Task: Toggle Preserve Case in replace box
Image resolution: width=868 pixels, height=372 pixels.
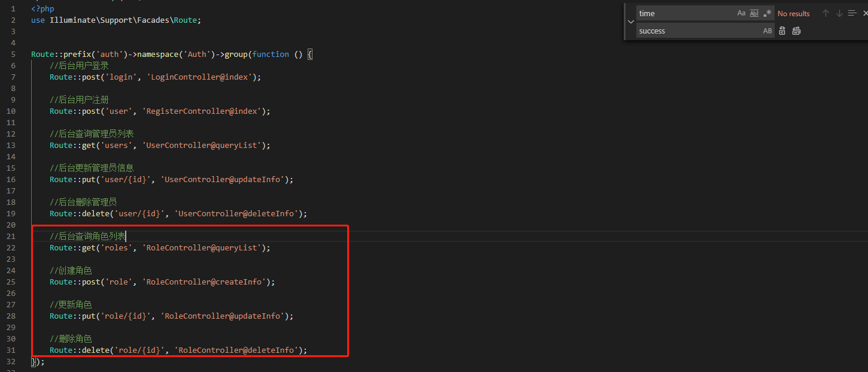Action: coord(767,31)
